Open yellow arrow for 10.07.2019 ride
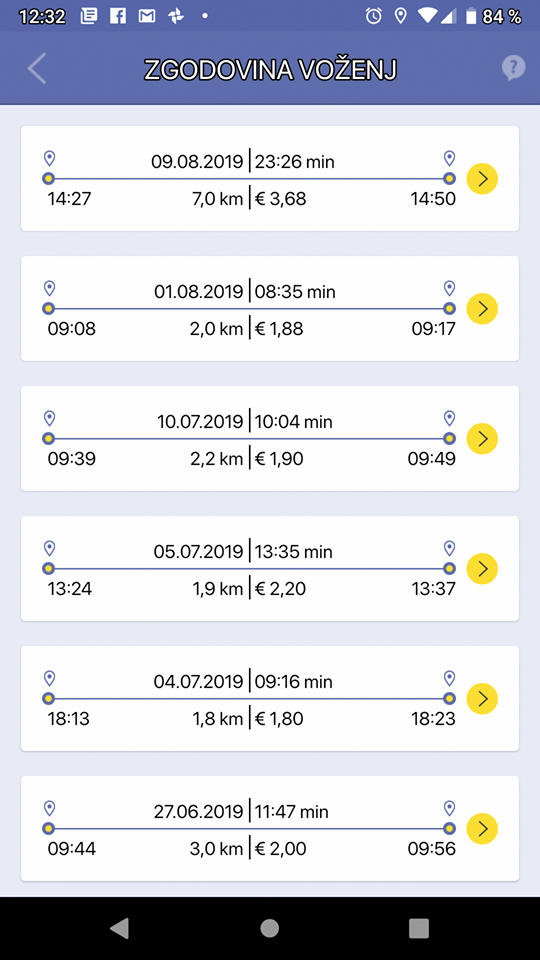This screenshot has width=540, height=960. (482, 438)
